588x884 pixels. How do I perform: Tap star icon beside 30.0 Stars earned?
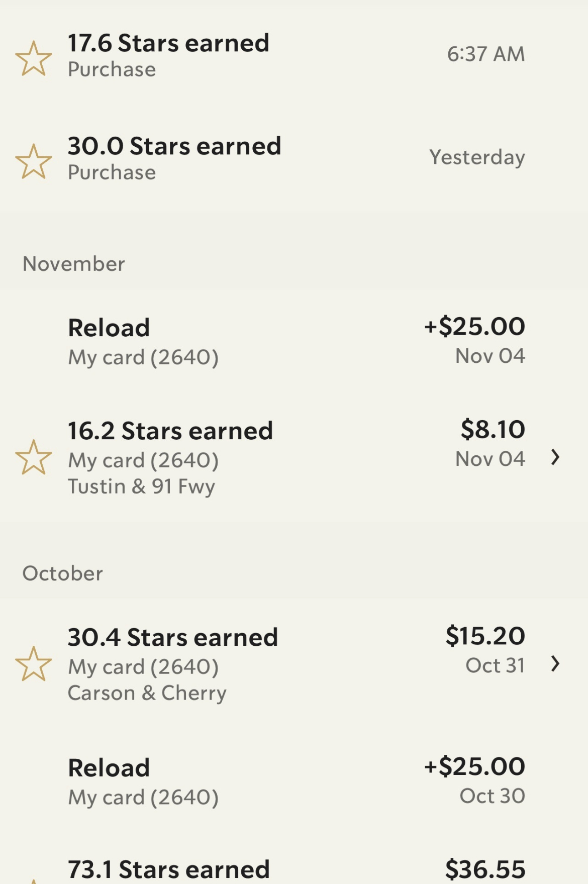34,161
